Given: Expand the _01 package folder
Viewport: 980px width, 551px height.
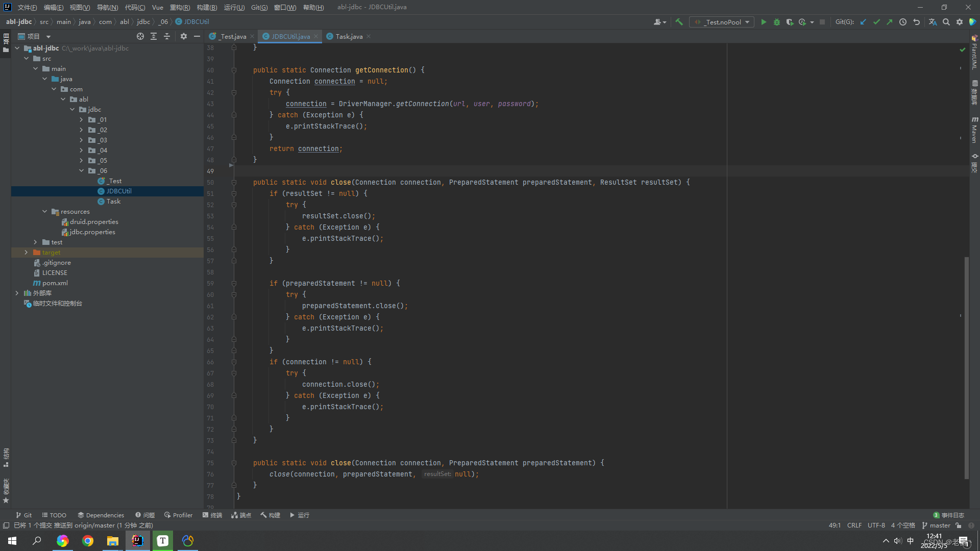Looking at the screenshot, I should pos(81,119).
